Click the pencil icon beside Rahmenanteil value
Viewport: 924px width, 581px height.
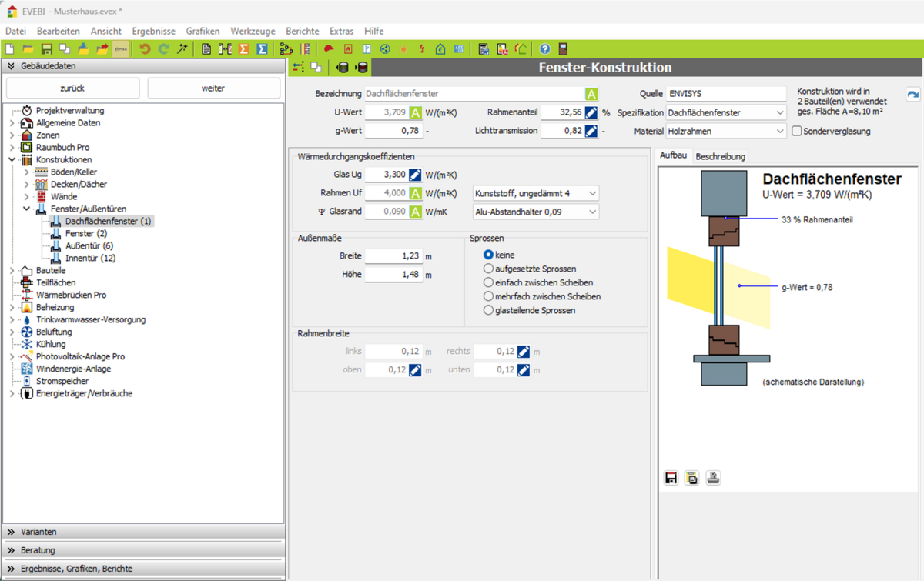pyautogui.click(x=591, y=113)
